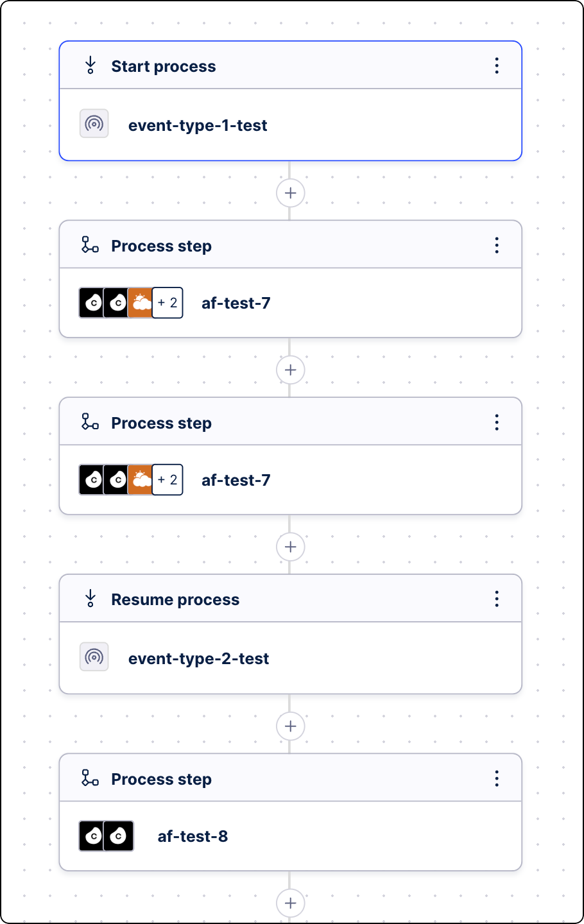
Task: Click the event icon beside event-type-2-test
Action: click(94, 656)
